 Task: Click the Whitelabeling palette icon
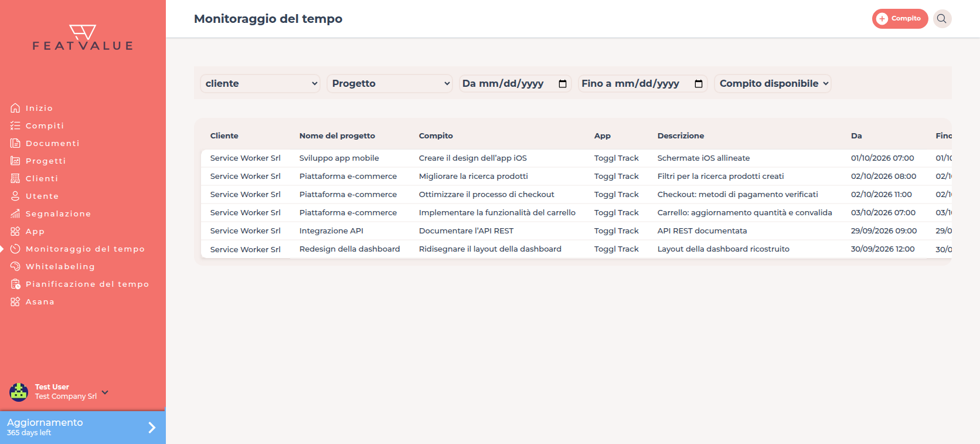coord(15,266)
